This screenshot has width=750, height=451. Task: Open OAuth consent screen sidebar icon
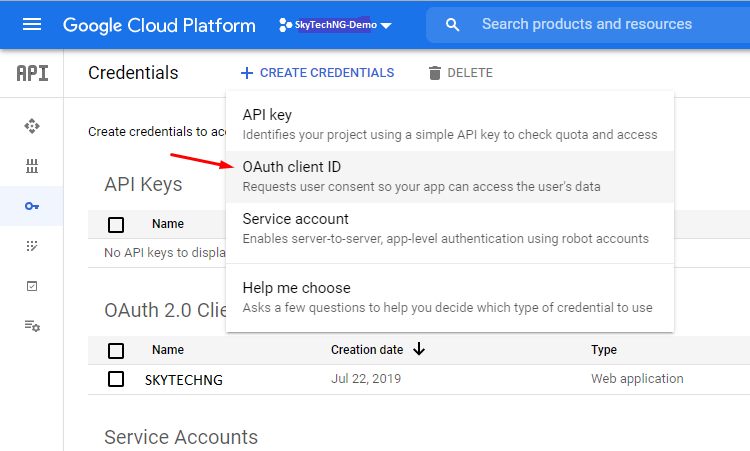coord(32,246)
